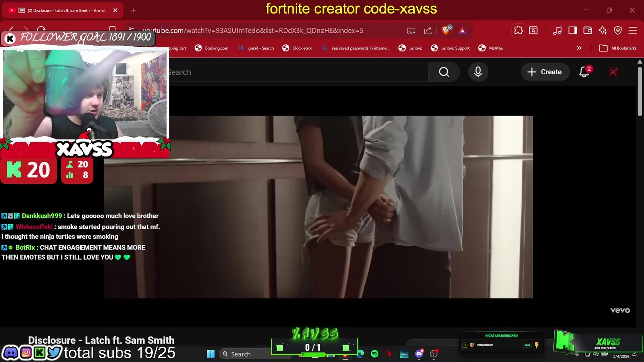Open the Lenovo Support bookmark
The image size is (644, 362).
450,48
